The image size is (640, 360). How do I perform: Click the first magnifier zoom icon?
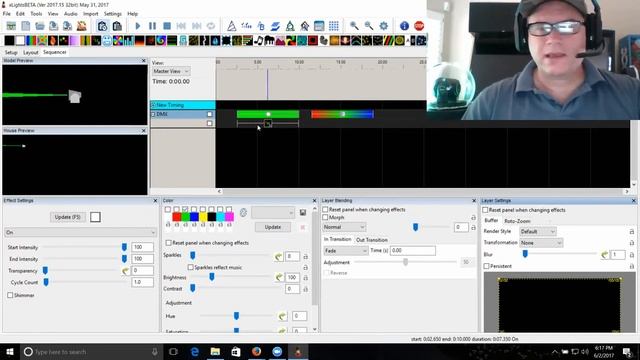tap(354, 26)
